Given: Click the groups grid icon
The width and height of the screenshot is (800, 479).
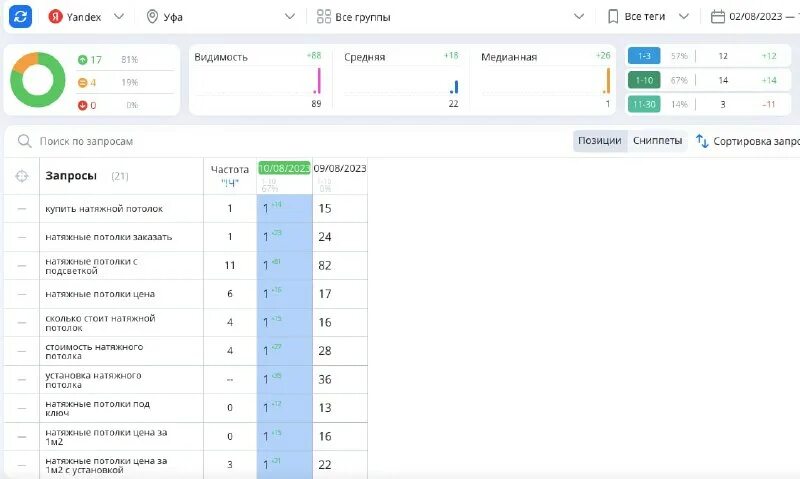Looking at the screenshot, I should [x=323, y=16].
